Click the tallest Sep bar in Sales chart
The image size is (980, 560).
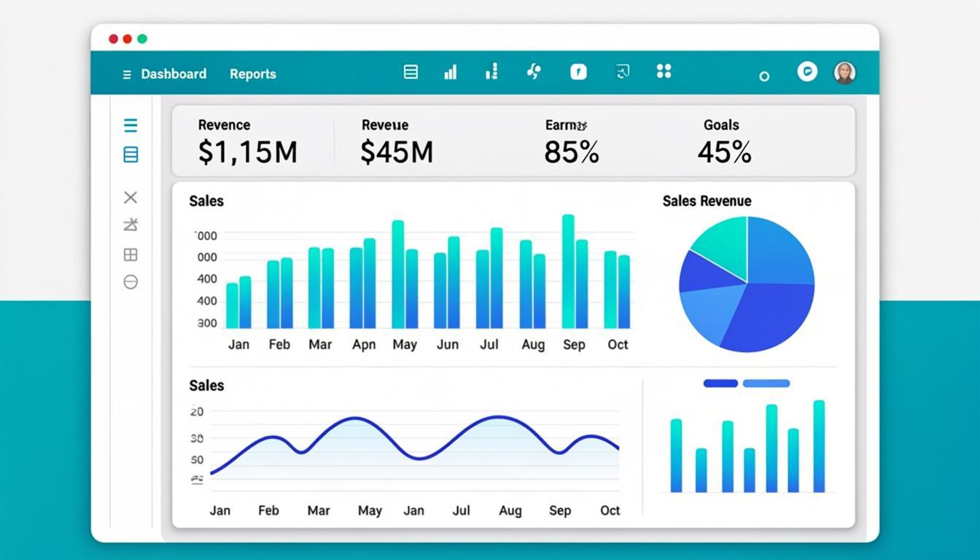tap(568, 271)
